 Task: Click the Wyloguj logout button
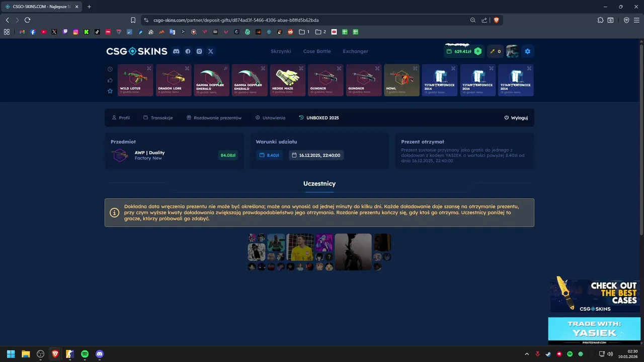(516, 118)
